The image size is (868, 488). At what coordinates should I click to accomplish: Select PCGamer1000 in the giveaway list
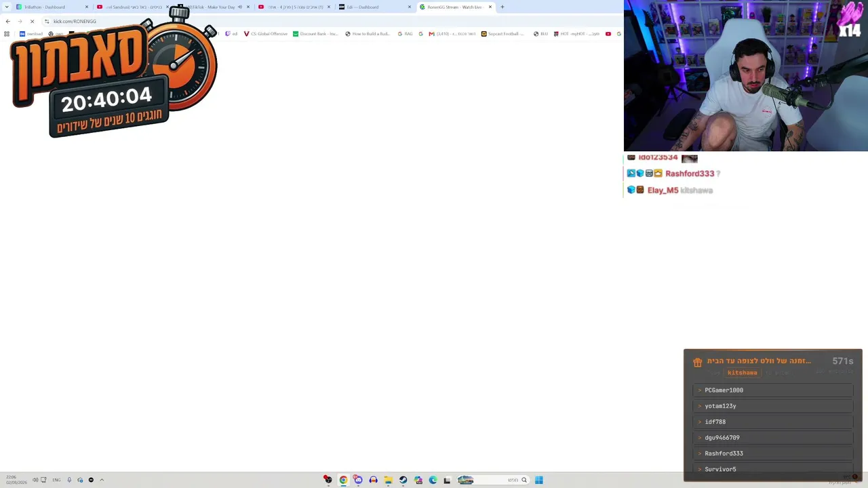point(772,390)
